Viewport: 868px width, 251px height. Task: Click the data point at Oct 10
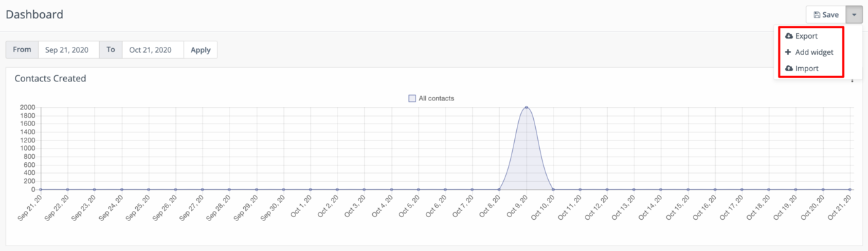tap(553, 189)
